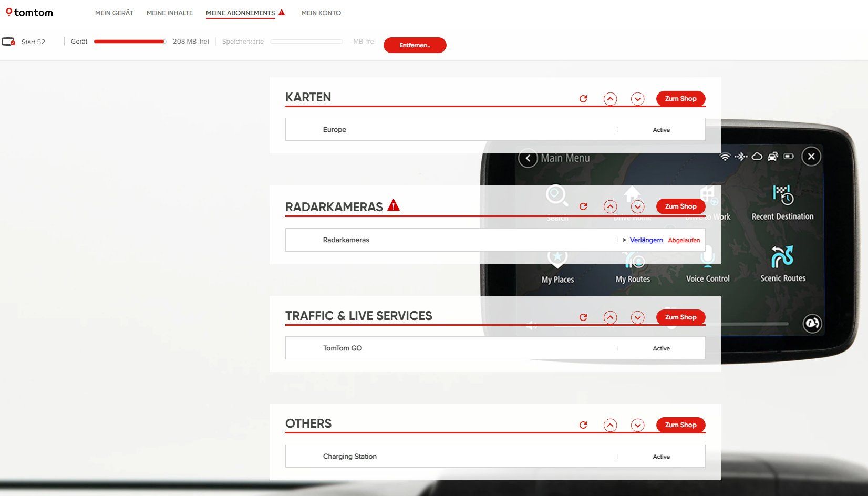The width and height of the screenshot is (868, 496).
Task: Collapse the Karten section with up chevron
Action: coord(610,99)
